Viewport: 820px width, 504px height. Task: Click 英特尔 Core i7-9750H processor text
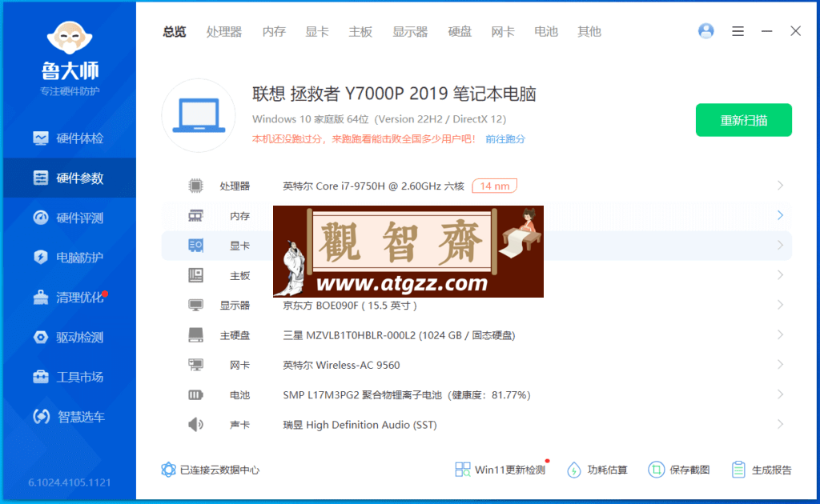(373, 186)
